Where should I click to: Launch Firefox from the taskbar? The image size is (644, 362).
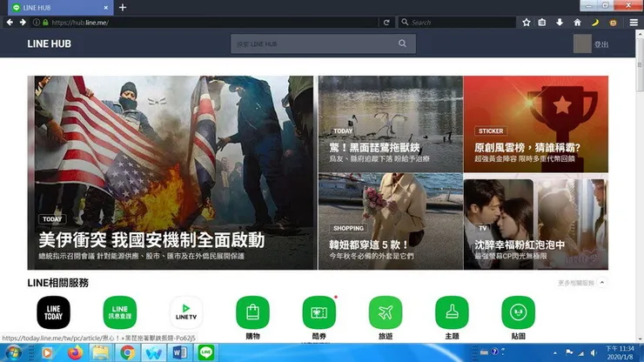point(75,352)
